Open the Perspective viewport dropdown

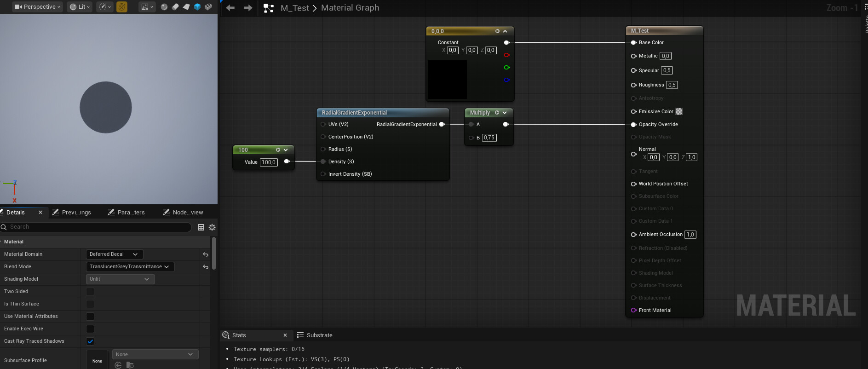(37, 7)
